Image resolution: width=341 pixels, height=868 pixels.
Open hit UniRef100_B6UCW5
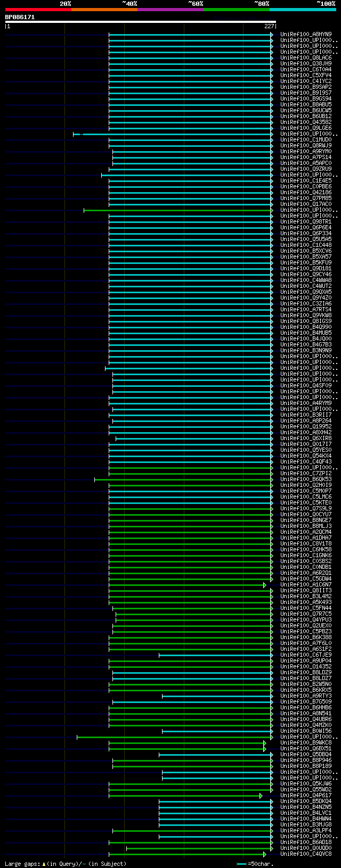(306, 110)
